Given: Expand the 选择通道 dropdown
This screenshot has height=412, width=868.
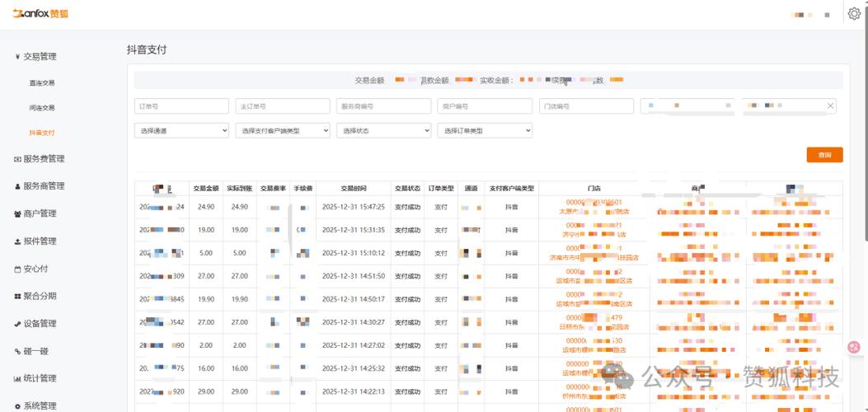Looking at the screenshot, I should point(181,130).
